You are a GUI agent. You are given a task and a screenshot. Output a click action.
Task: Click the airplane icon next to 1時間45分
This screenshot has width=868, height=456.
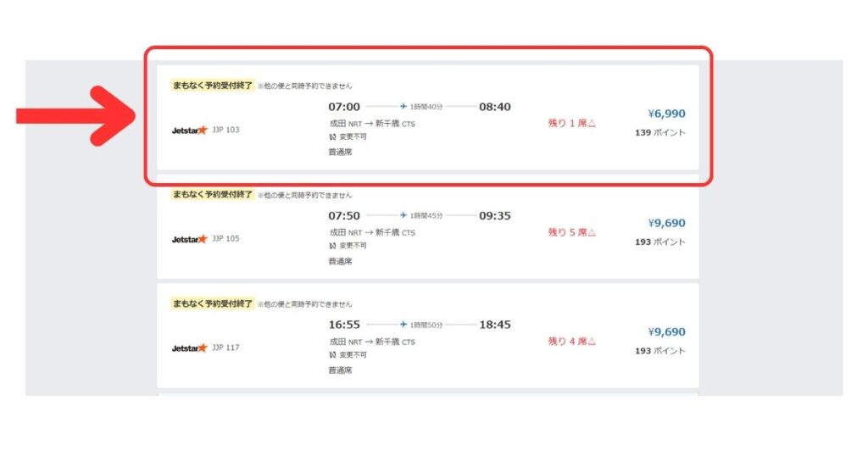403,215
